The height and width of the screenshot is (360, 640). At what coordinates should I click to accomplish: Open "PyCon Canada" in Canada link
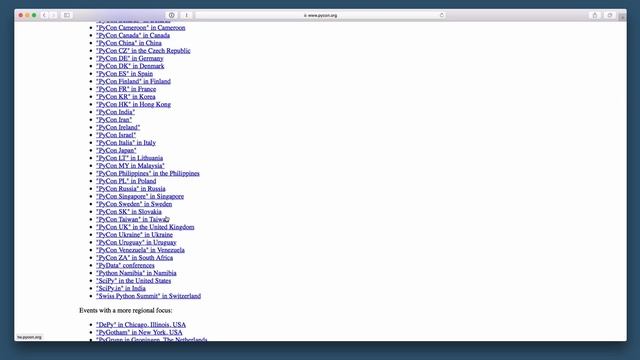[x=133, y=36]
